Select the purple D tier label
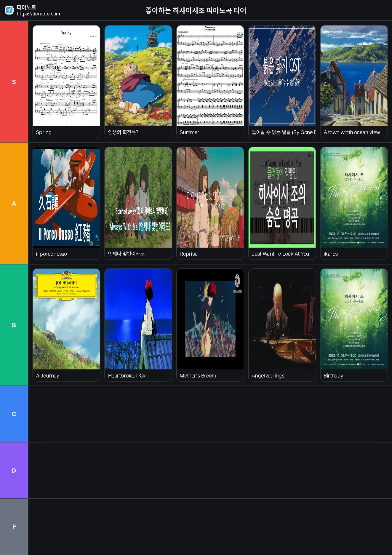392x555 pixels. (14, 470)
